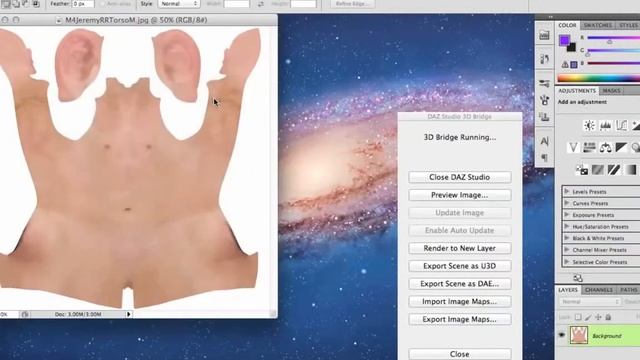The image size is (640, 360).
Task: Switch to the Channels tab
Action: pyautogui.click(x=598, y=290)
